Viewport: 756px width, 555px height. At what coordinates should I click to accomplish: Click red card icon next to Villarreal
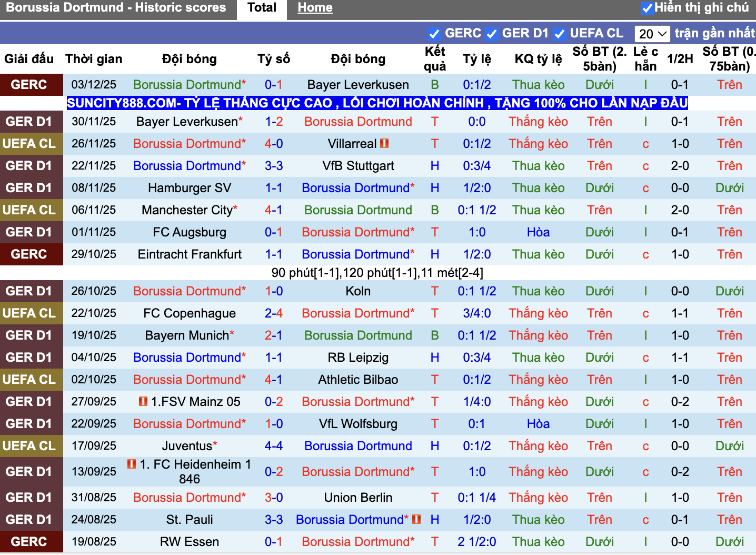(384, 143)
